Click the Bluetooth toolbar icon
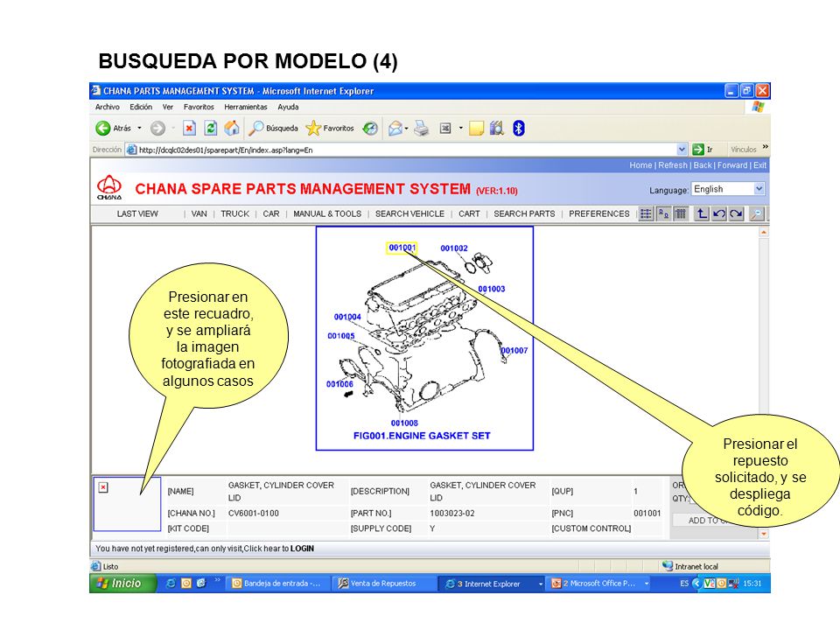The height and width of the screenshot is (630, 840). pos(519,129)
